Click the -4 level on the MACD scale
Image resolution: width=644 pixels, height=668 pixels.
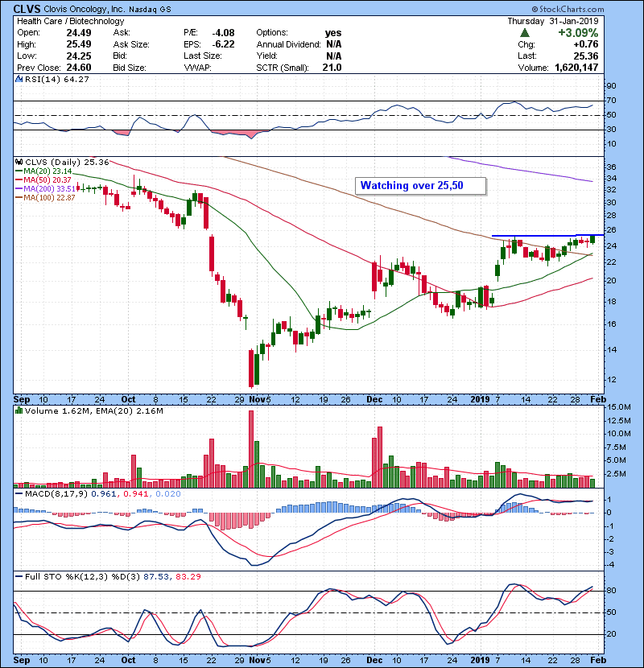[610, 565]
